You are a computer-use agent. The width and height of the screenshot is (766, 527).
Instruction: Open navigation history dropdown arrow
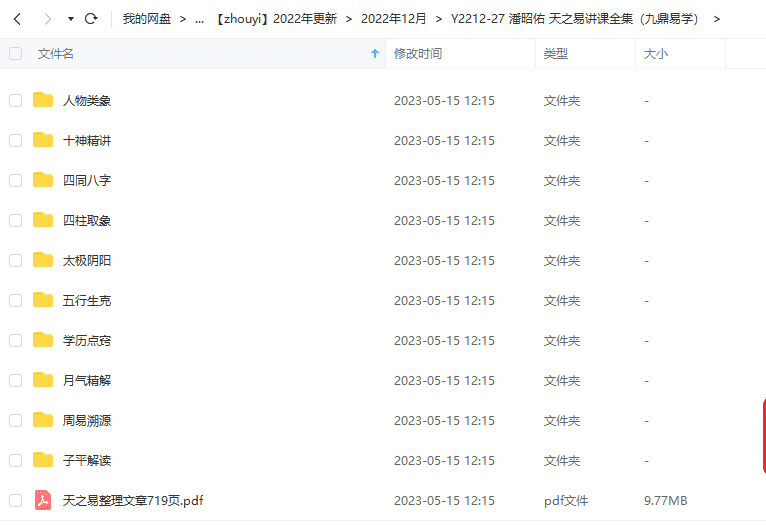coord(71,19)
